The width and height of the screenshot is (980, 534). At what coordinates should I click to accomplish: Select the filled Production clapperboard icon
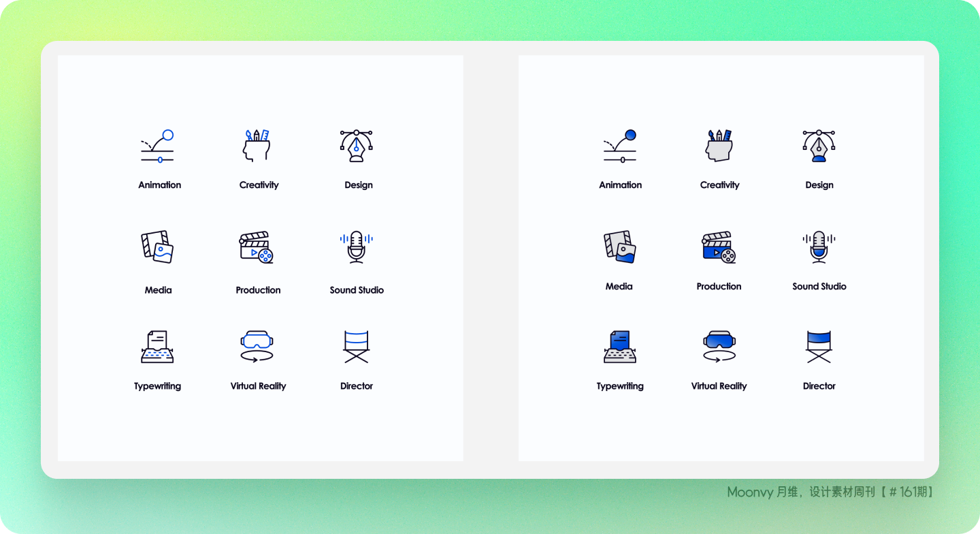click(719, 247)
